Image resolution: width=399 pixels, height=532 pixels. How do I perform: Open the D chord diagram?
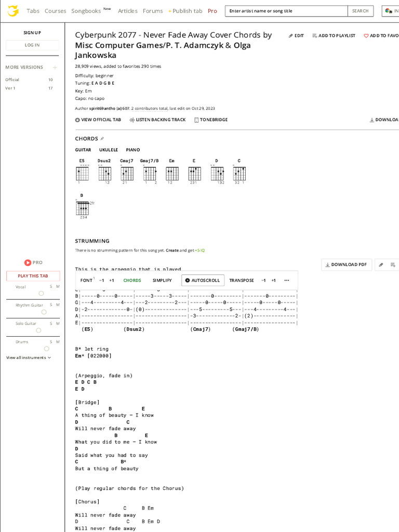(x=217, y=171)
